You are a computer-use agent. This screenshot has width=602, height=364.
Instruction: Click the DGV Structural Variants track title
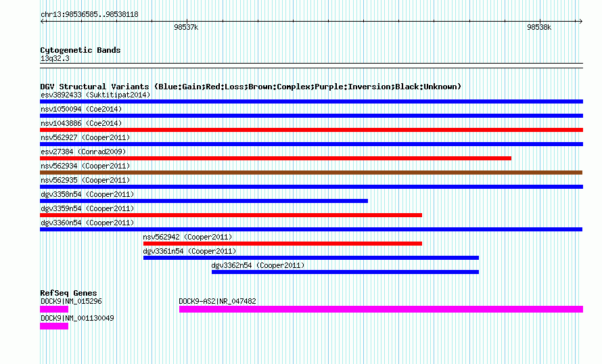(x=251, y=87)
